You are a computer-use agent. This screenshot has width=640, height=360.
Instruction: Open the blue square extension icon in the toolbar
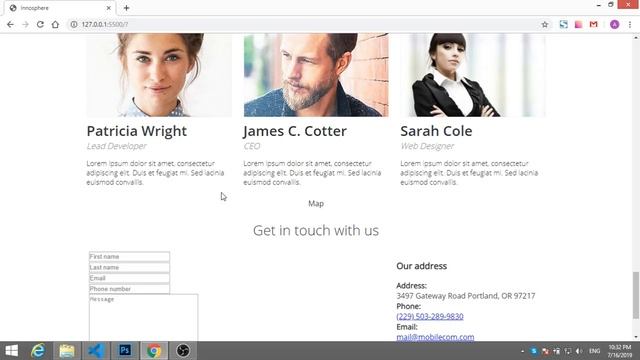click(x=564, y=24)
